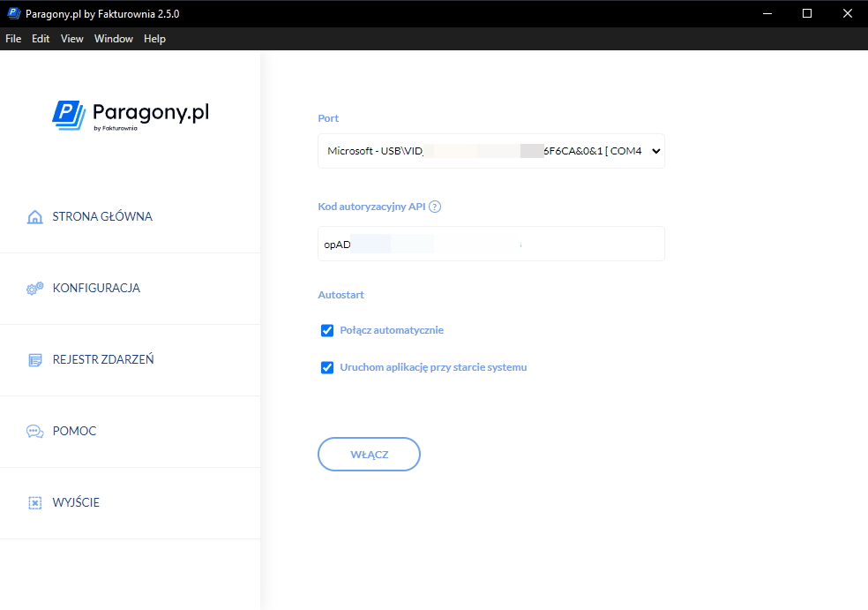Open the Window menu
Image resolution: width=868 pixels, height=610 pixels.
(x=114, y=39)
